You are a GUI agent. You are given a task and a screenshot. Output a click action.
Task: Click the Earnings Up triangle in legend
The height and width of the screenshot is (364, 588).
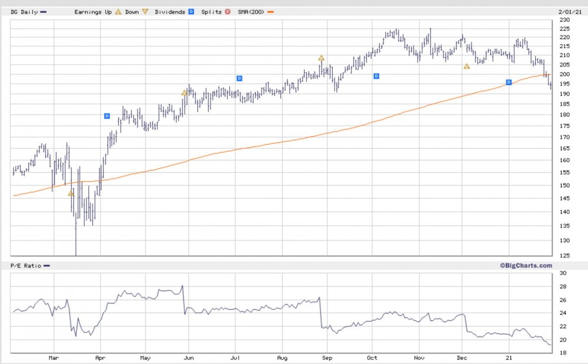(118, 12)
